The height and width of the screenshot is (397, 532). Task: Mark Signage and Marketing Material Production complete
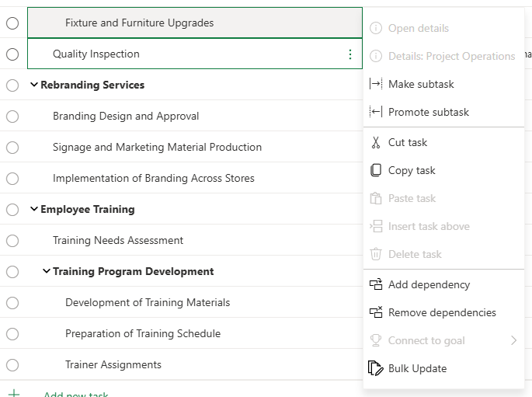point(12,148)
